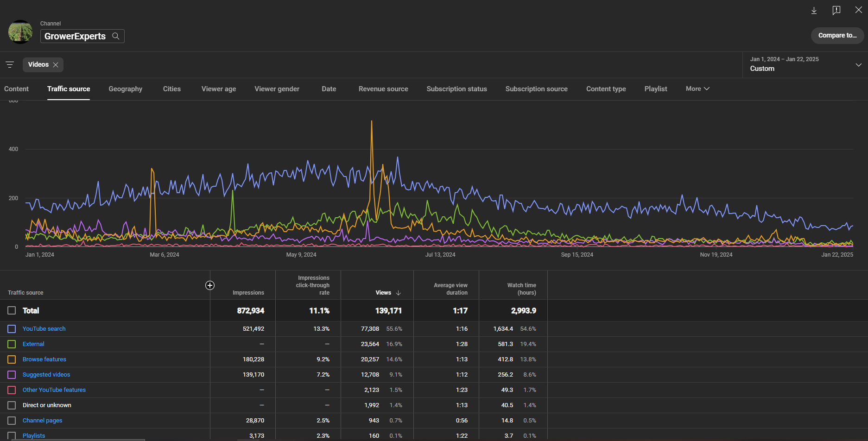The image size is (868, 441).
Task: Open the Revenue source tab
Action: pyautogui.click(x=383, y=89)
